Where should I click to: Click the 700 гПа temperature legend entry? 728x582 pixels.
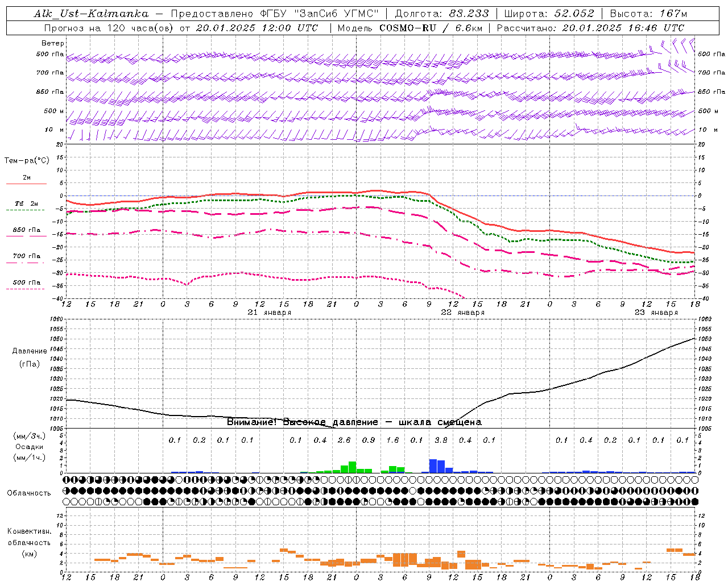click(27, 256)
